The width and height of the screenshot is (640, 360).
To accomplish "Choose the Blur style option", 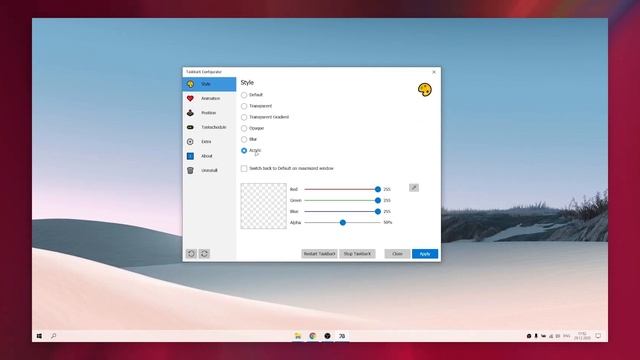I will click(x=244, y=139).
